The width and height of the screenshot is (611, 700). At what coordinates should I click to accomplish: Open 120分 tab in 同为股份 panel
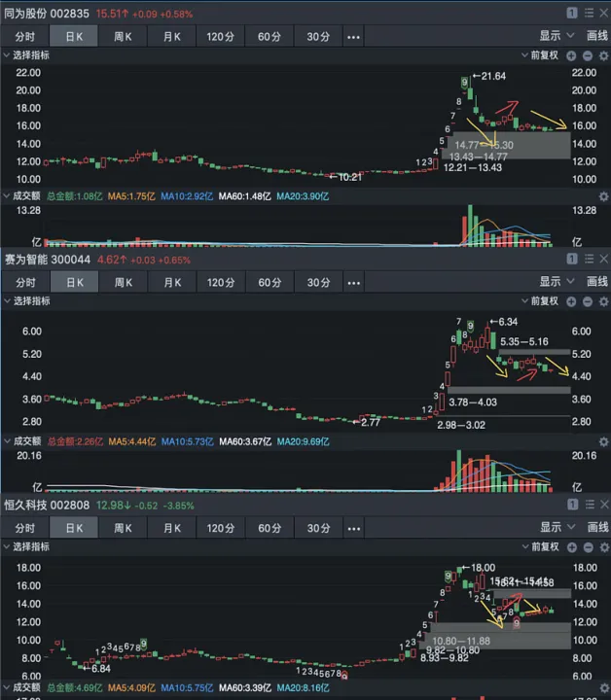point(220,37)
